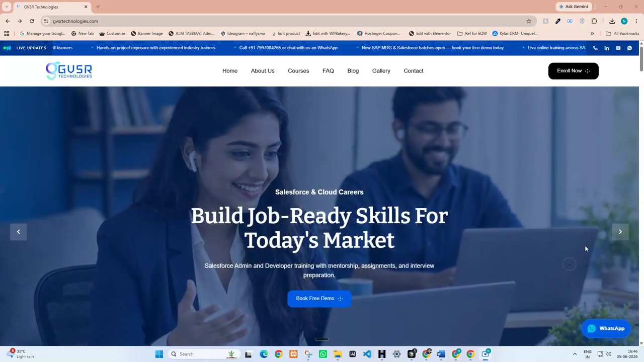The width and height of the screenshot is (644, 362).
Task: Open the Extensions puzzle icon
Action: pos(594,21)
